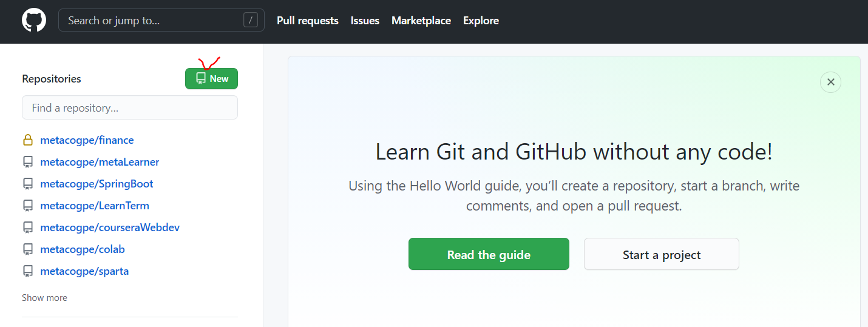The image size is (868, 327).
Task: Open the metacogpe/metaLearner repository
Action: pyautogui.click(x=100, y=162)
